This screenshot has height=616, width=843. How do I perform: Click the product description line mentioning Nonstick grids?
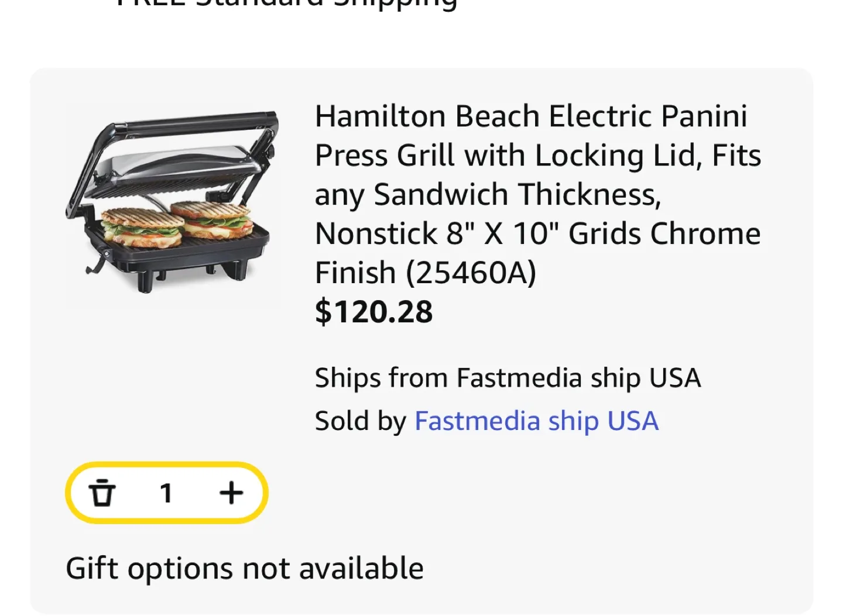537,233
